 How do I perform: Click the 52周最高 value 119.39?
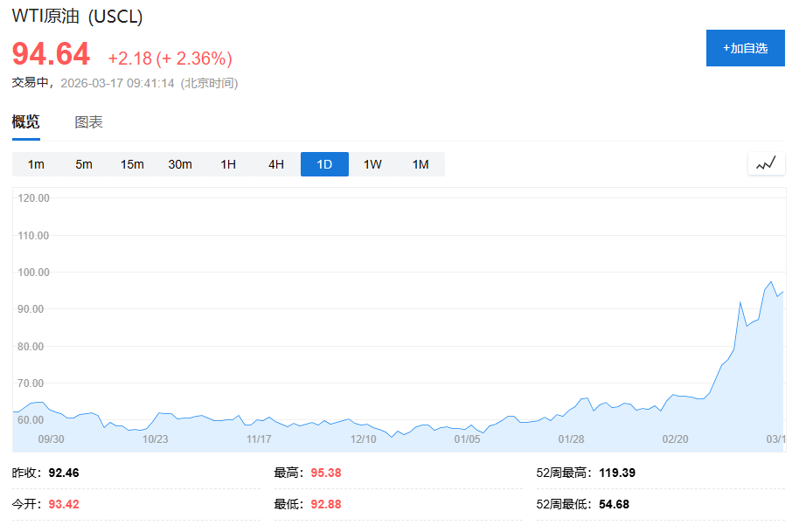click(616, 473)
